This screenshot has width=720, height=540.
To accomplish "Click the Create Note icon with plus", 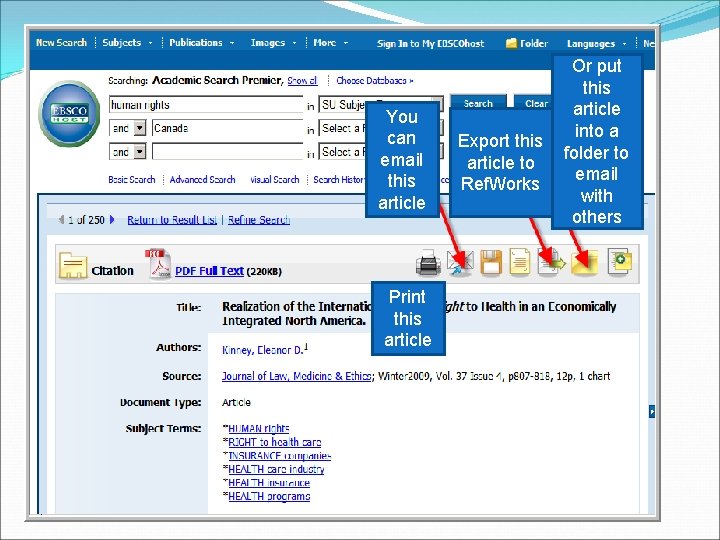I will (620, 262).
